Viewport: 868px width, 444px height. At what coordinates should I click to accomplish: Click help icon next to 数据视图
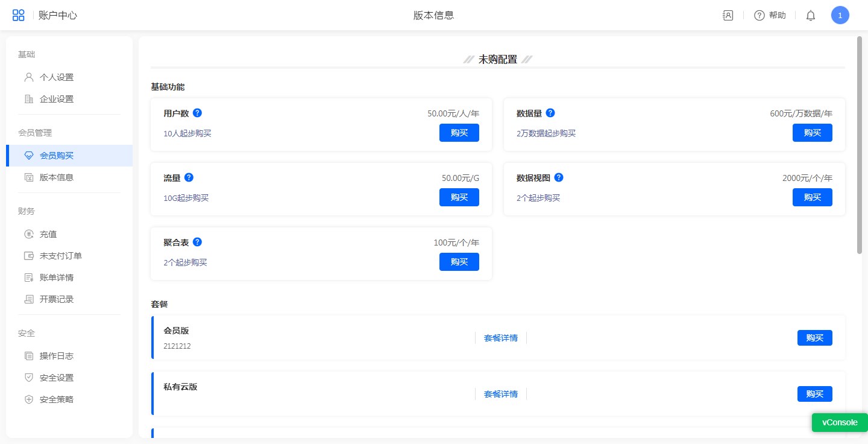click(x=559, y=177)
